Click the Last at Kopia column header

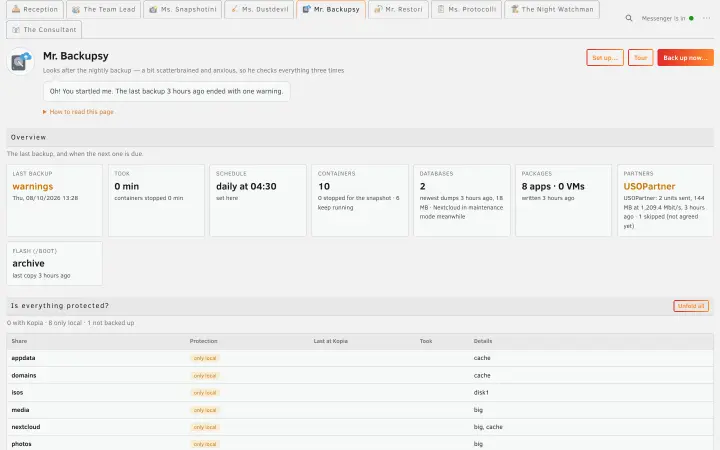click(x=331, y=341)
